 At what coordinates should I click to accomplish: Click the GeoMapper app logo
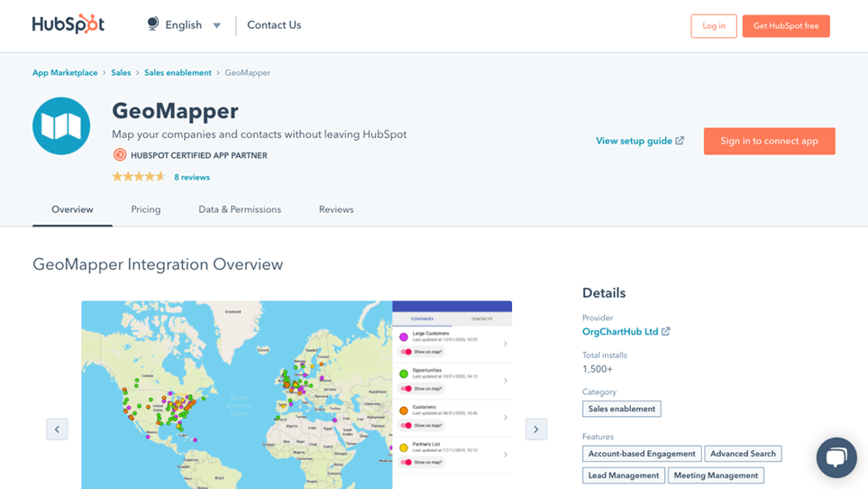coord(61,125)
